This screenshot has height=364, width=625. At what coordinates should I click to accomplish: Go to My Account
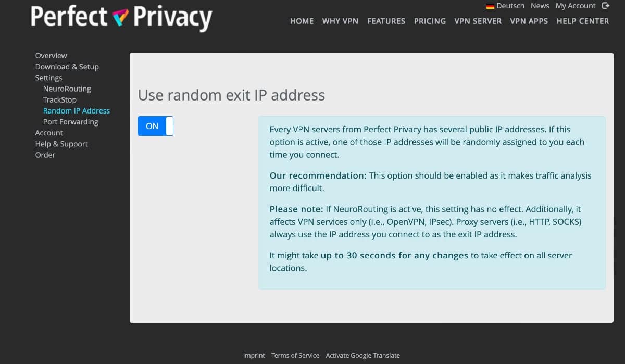point(575,6)
